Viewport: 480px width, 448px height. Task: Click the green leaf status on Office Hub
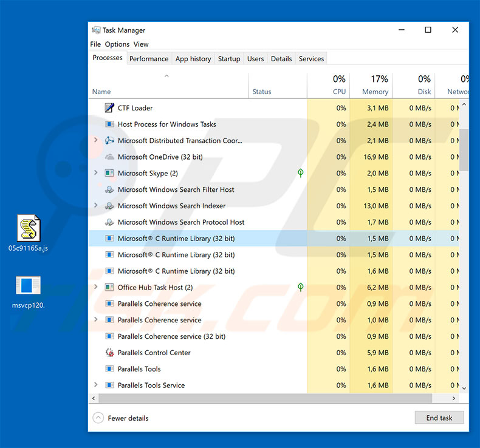click(x=301, y=287)
